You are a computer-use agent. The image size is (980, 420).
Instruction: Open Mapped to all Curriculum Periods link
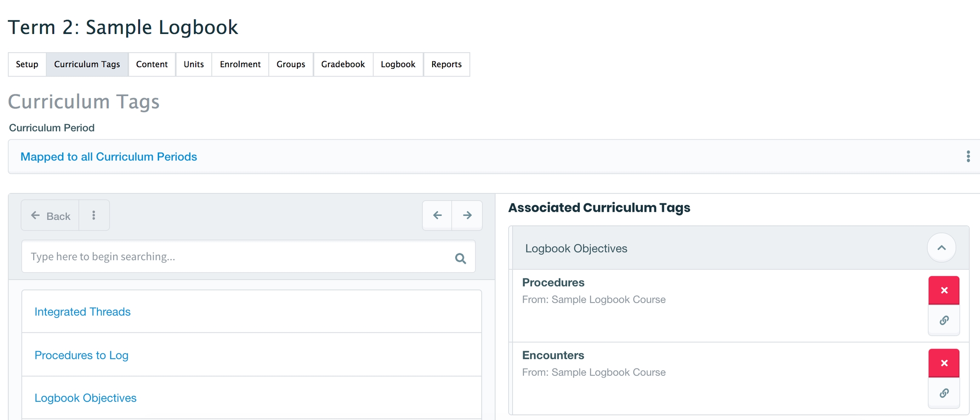click(108, 156)
